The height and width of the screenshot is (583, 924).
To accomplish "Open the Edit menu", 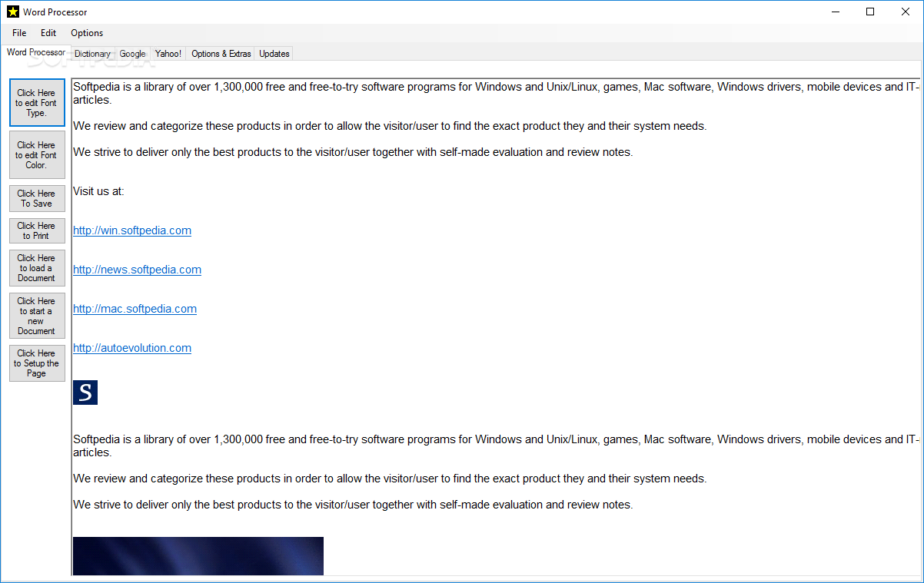I will coord(48,33).
